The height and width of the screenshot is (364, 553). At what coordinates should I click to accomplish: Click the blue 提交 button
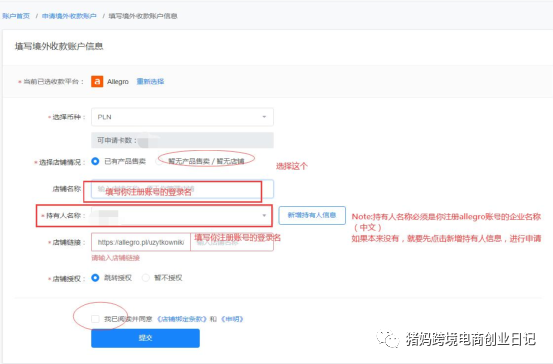[145, 338]
